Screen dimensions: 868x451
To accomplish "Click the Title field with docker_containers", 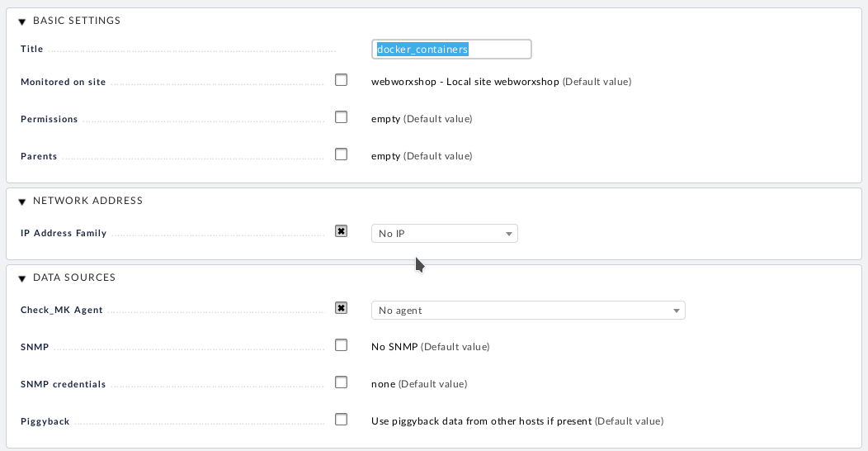I will pyautogui.click(x=451, y=50).
